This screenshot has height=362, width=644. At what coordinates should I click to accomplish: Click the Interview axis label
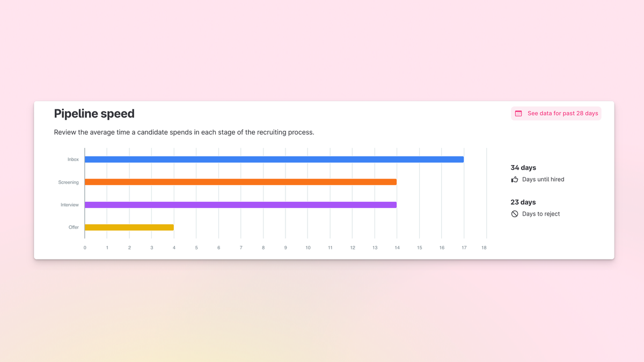(x=70, y=205)
